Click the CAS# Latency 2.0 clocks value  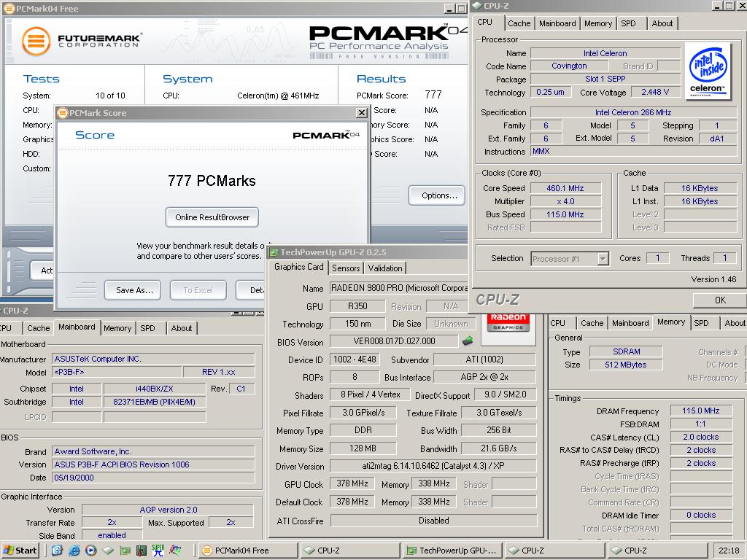[x=701, y=437]
